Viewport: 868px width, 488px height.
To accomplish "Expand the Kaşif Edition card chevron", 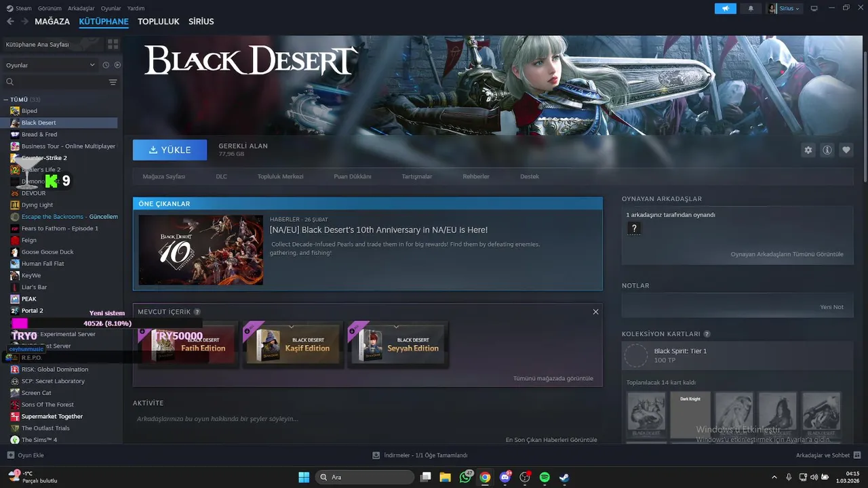I will [x=291, y=327].
